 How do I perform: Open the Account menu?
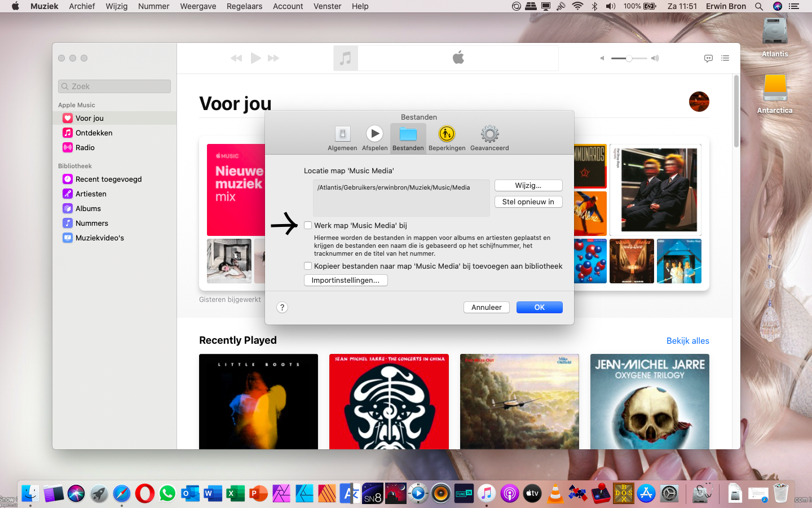click(288, 6)
